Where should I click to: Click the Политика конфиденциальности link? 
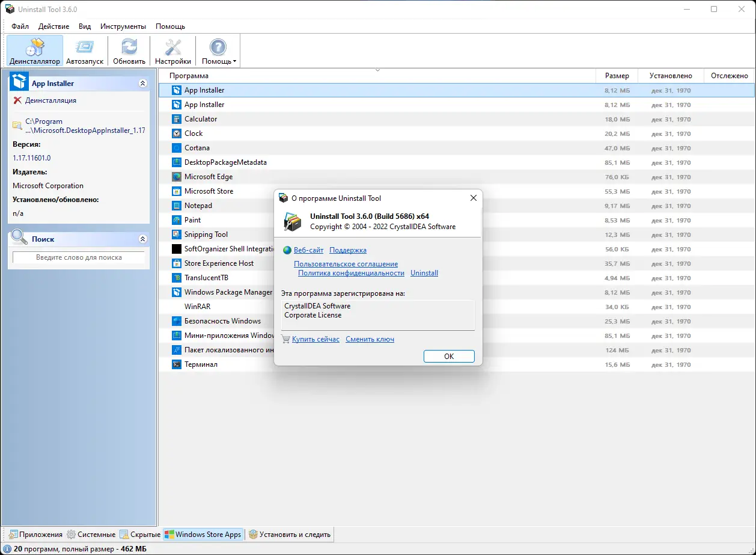[x=351, y=272]
